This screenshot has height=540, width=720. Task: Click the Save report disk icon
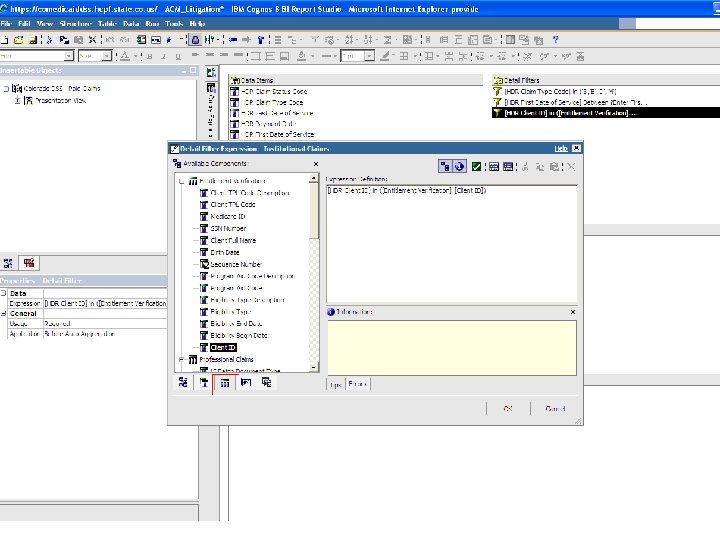pos(33,40)
